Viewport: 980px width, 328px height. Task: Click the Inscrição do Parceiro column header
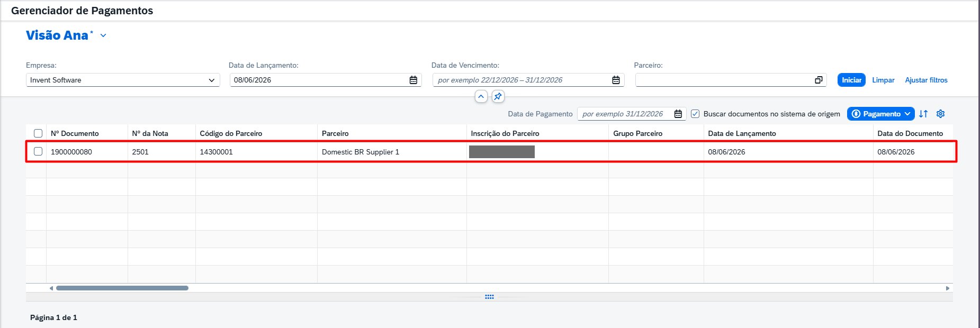pyautogui.click(x=537, y=133)
